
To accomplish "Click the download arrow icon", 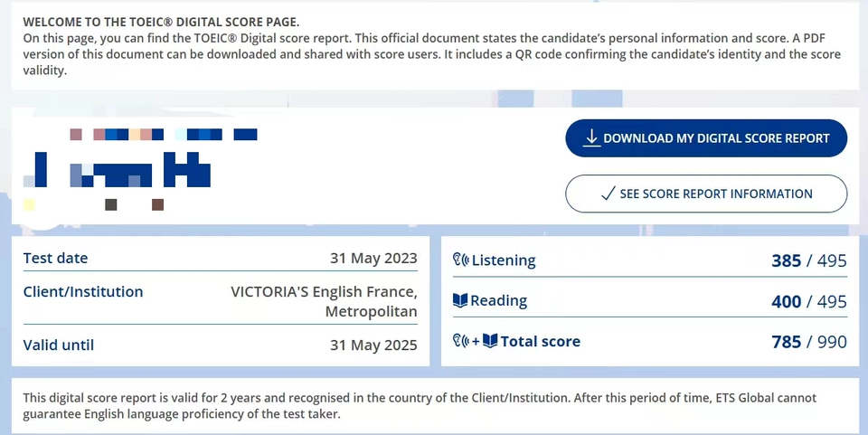I will 591,137.
